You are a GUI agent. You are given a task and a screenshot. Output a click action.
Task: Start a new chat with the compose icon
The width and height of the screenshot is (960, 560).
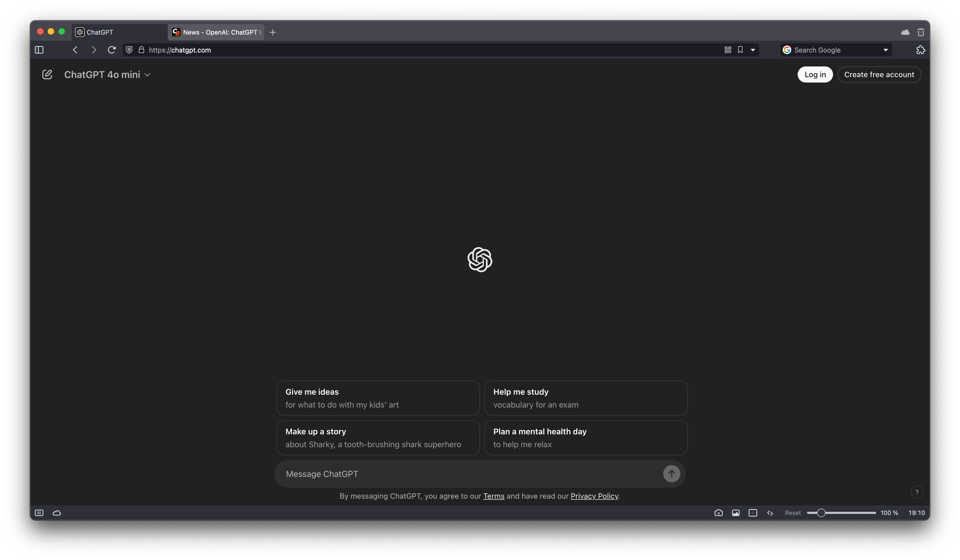coord(47,74)
